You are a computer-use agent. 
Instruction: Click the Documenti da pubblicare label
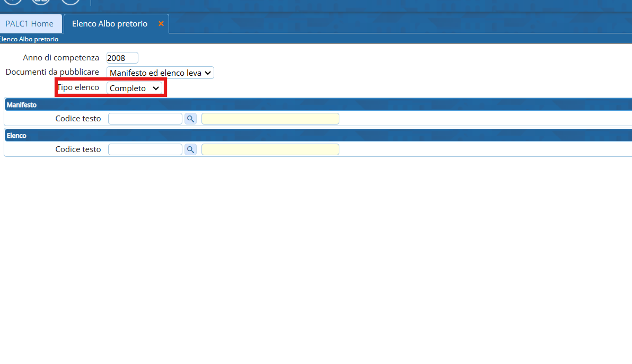coord(52,72)
